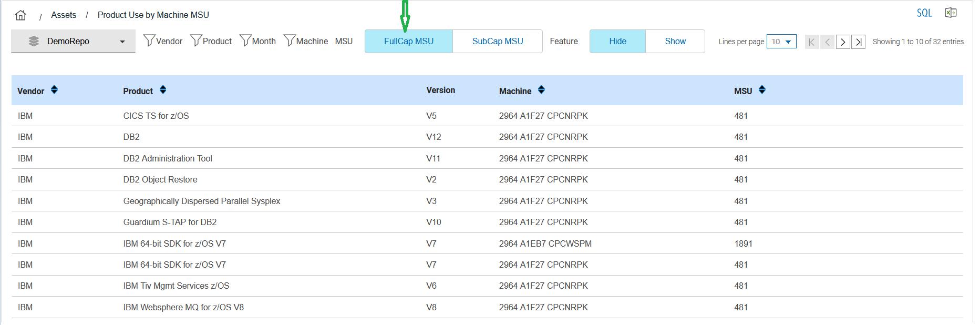
Task: Click version V11 cell
Action: click(x=433, y=158)
